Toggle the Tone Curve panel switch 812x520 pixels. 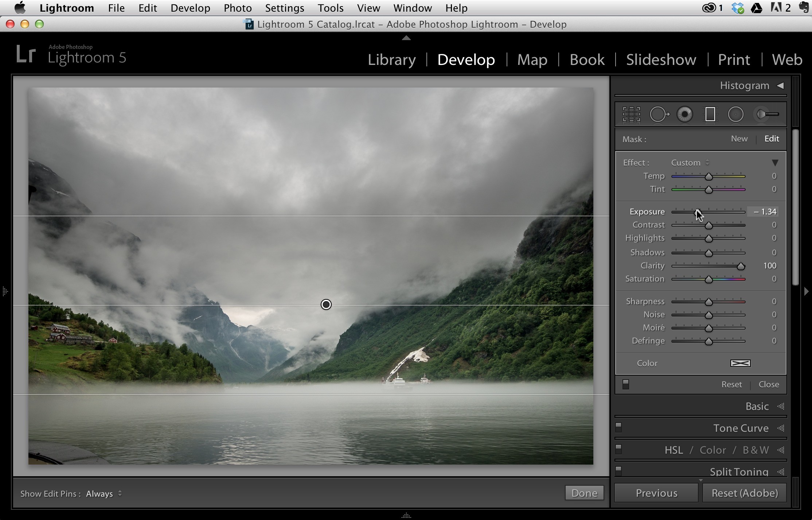point(618,427)
